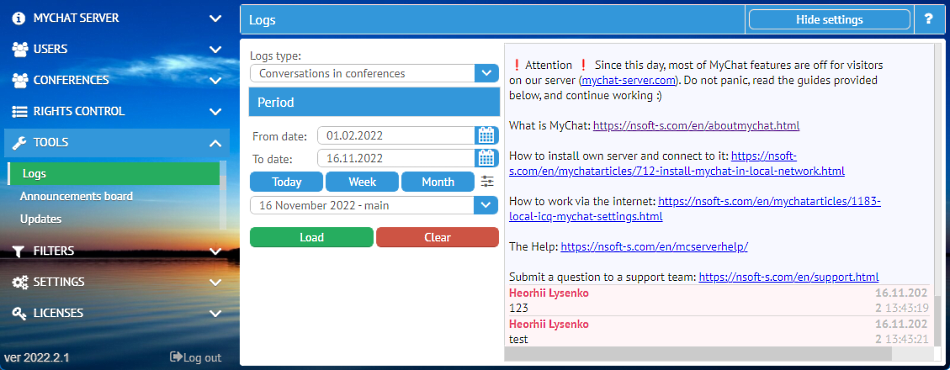Image resolution: width=950 pixels, height=370 pixels.
Task: Open the From date calendar picker
Action: pos(487,135)
